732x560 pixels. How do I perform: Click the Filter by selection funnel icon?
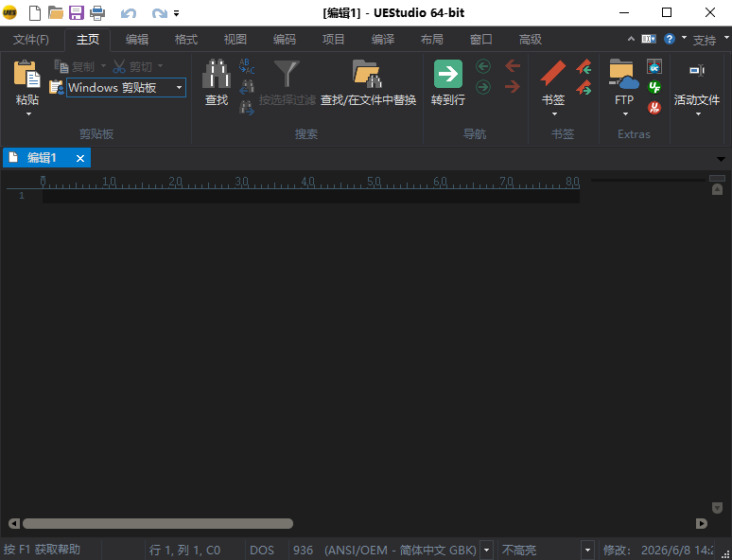pyautogui.click(x=287, y=74)
